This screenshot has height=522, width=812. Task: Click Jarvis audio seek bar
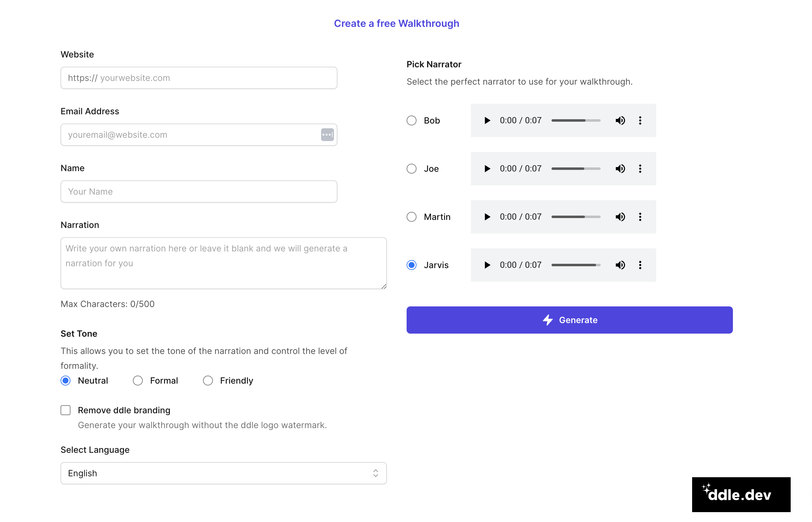coord(575,265)
